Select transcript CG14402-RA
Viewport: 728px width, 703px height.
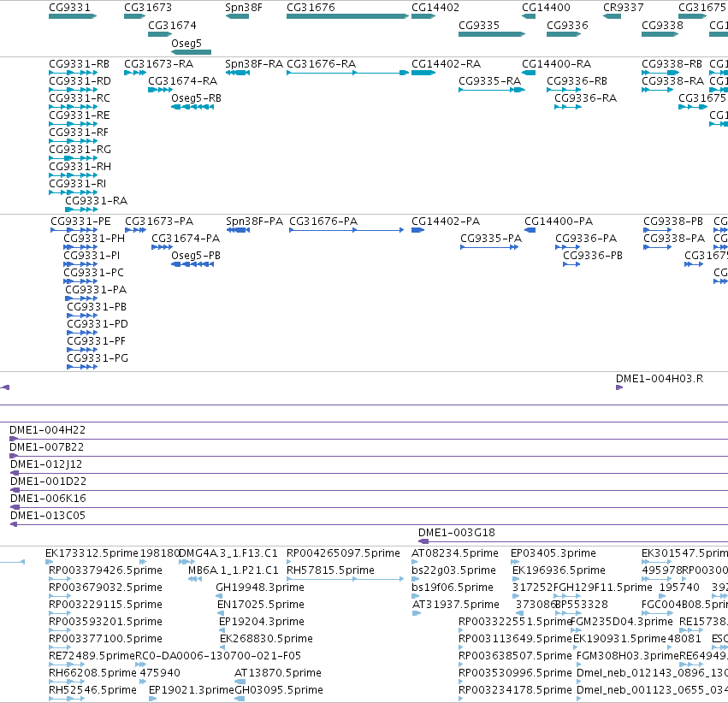tap(423, 73)
